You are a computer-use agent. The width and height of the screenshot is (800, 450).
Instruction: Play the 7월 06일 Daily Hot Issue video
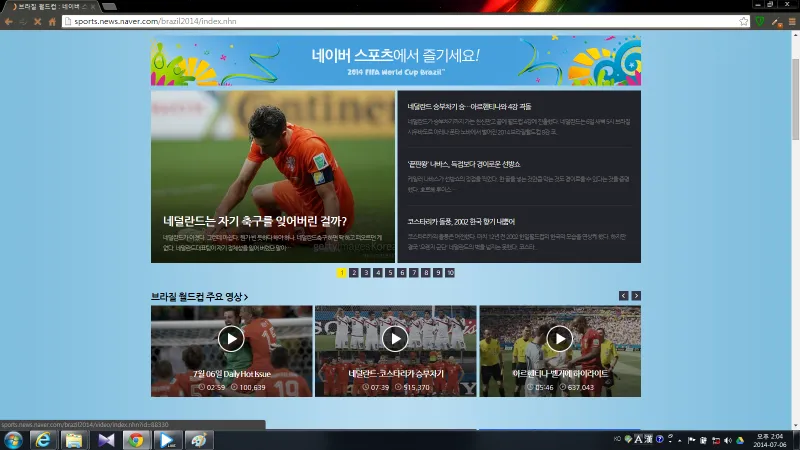pos(231,339)
